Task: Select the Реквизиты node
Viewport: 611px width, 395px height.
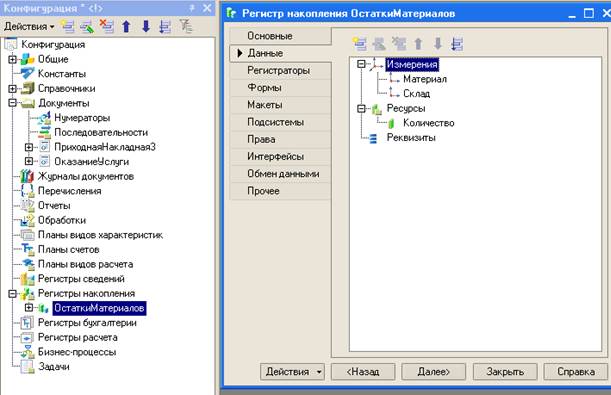Action: coord(411,138)
